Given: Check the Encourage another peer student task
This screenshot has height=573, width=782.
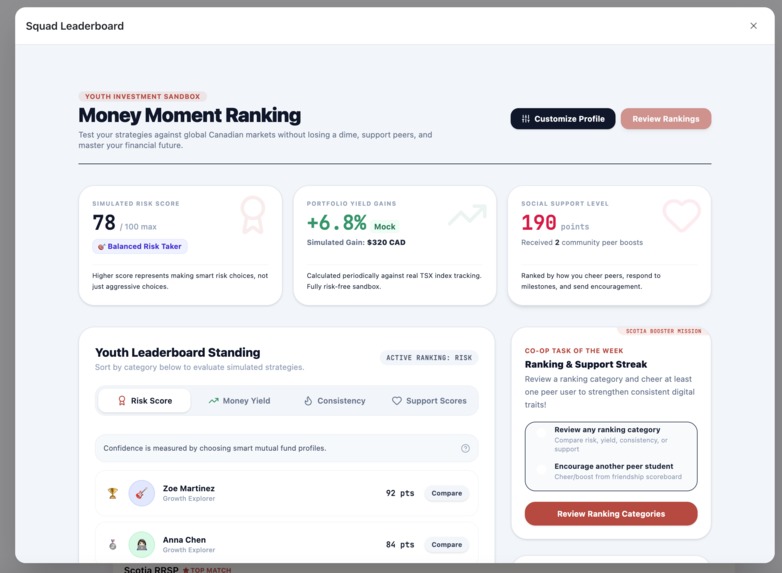Looking at the screenshot, I should 541,469.
